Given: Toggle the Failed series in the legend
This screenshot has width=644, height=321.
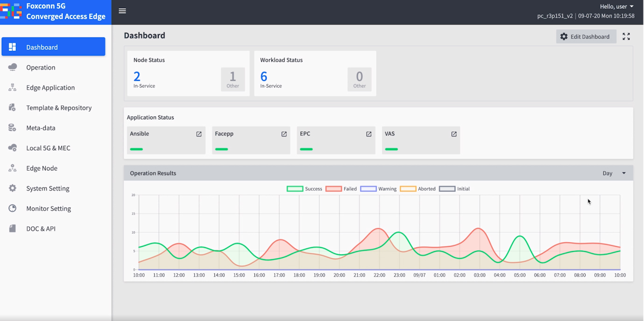Looking at the screenshot, I should [x=341, y=189].
